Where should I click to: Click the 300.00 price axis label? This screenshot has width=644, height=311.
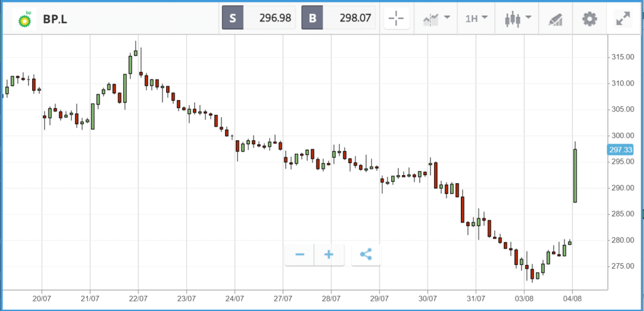pyautogui.click(x=621, y=136)
